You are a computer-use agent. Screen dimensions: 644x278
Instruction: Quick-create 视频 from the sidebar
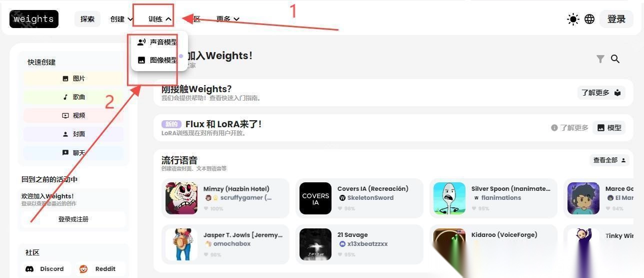[x=73, y=116]
